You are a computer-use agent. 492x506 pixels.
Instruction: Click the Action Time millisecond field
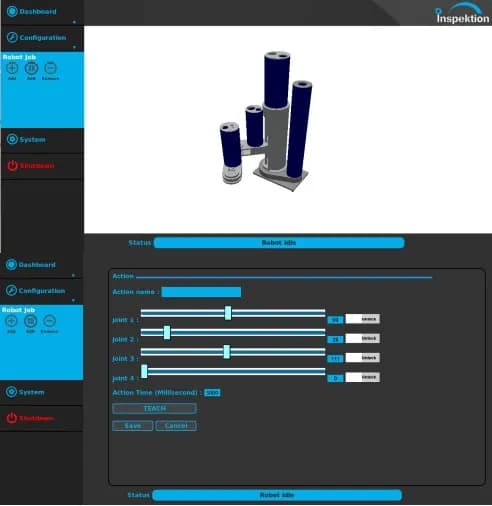tap(212, 393)
